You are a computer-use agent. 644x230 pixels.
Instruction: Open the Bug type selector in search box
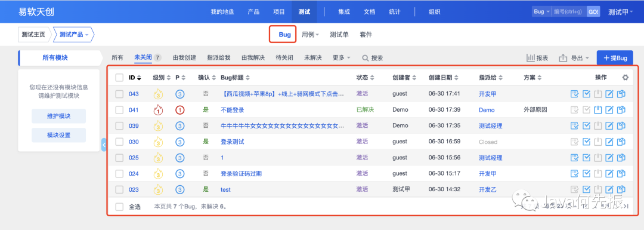point(541,12)
